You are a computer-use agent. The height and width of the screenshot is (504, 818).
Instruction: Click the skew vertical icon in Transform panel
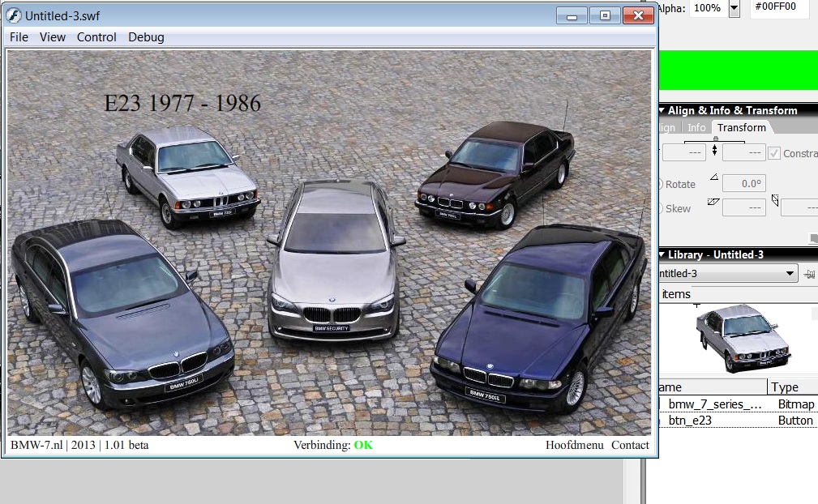[x=775, y=200]
